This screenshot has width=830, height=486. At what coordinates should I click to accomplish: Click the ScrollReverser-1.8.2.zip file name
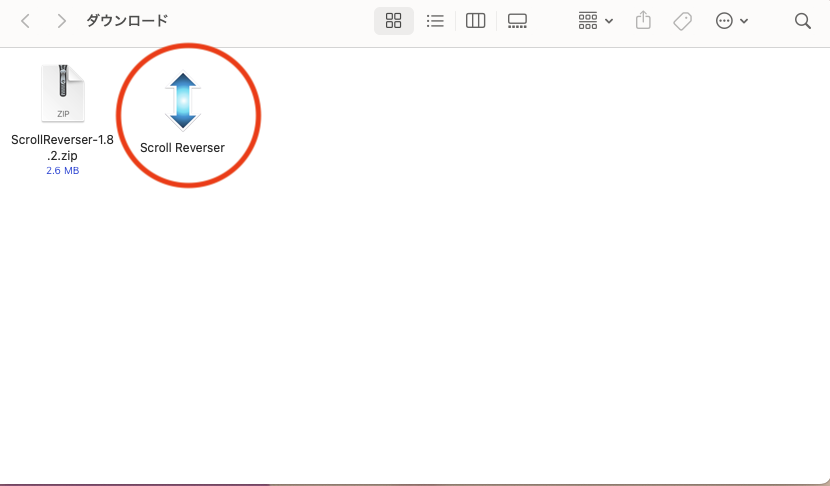(62, 148)
